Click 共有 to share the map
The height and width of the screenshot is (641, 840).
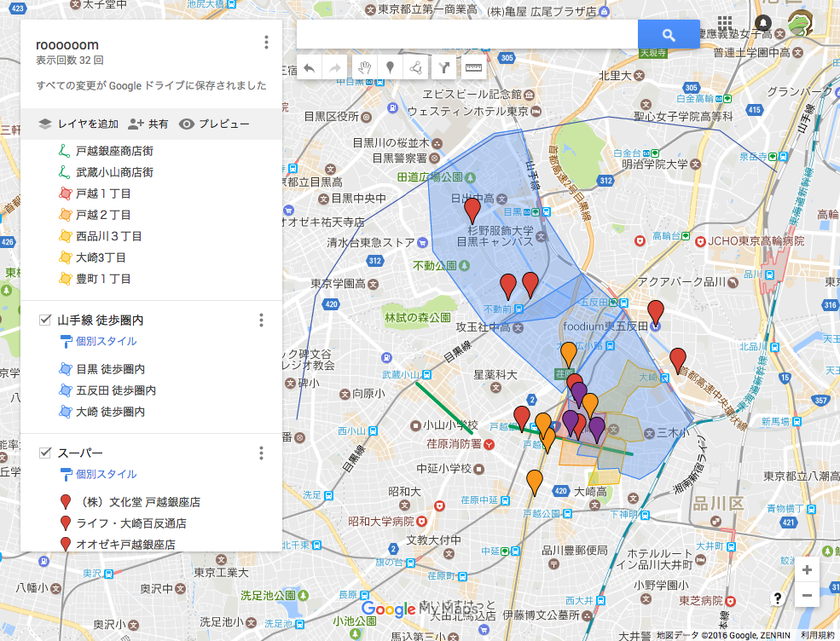(148, 124)
